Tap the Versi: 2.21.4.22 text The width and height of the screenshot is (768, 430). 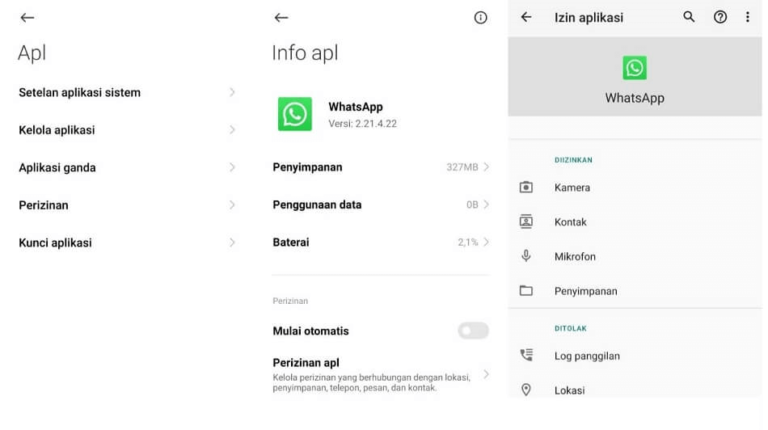point(362,124)
